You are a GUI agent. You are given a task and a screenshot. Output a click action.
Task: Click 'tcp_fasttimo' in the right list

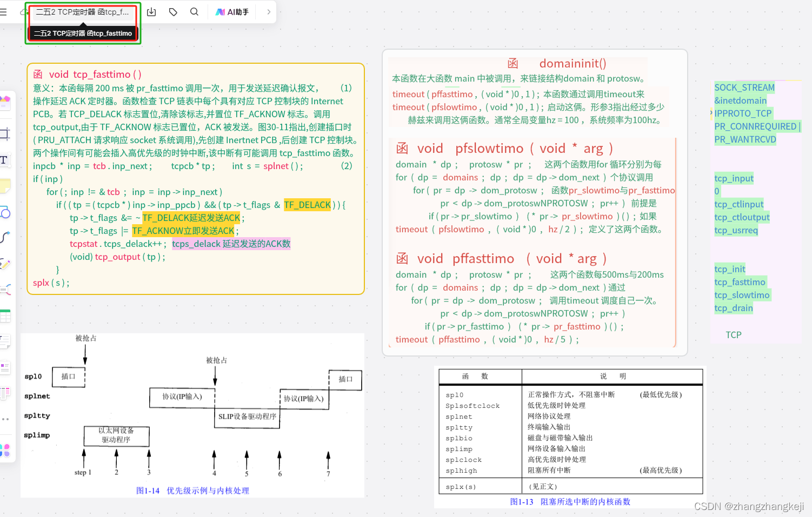(x=740, y=282)
